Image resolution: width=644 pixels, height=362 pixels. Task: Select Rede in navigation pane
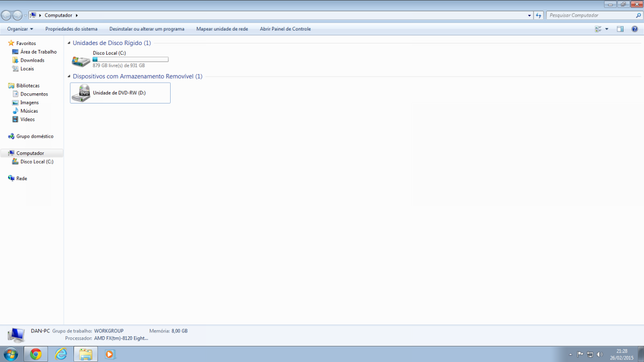point(21,179)
